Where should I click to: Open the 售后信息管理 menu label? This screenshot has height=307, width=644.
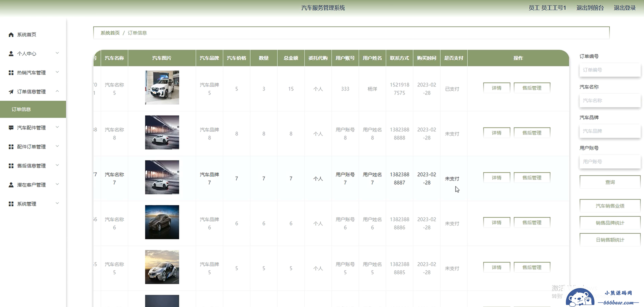pyautogui.click(x=31, y=166)
